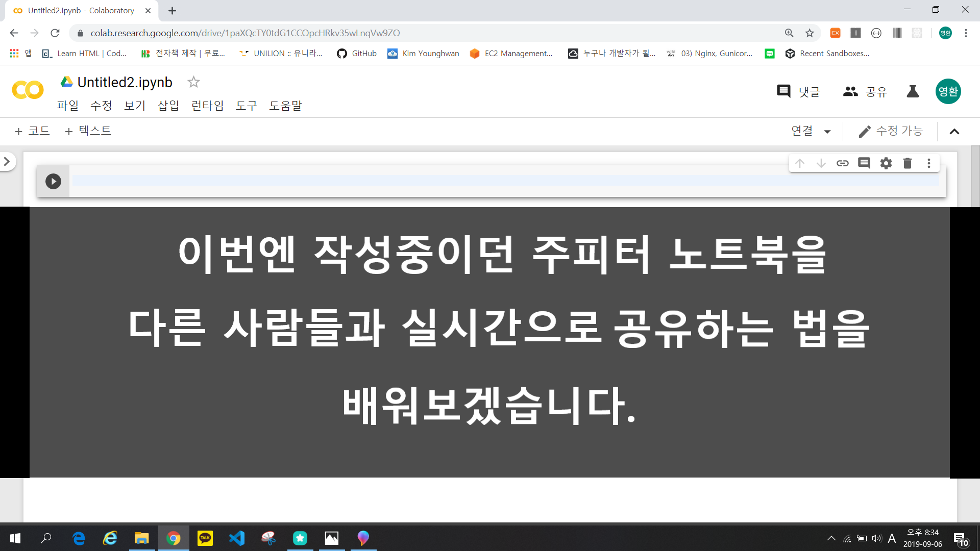Add comment to cell icon
Image resolution: width=980 pixels, height=551 pixels.
(864, 163)
